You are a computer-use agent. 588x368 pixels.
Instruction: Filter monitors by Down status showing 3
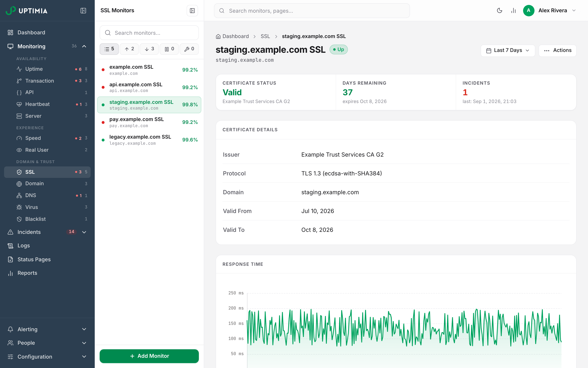(x=149, y=49)
